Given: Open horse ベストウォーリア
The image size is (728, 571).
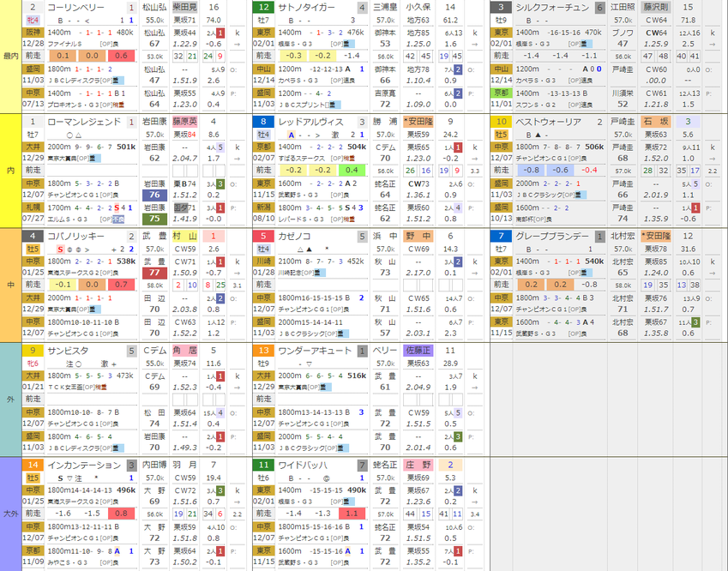Looking at the screenshot, I should point(548,122).
